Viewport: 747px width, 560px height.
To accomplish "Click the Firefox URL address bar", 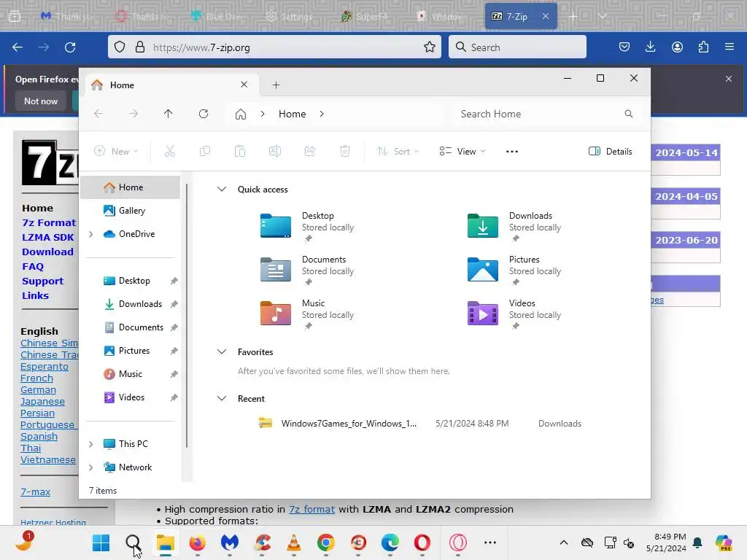I will (274, 47).
